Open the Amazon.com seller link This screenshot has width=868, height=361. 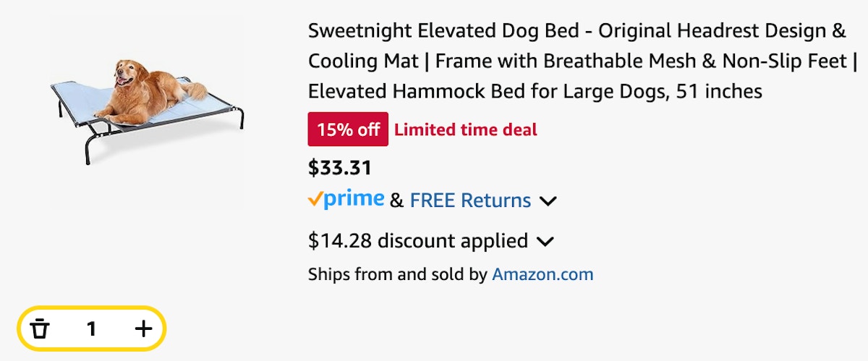(x=542, y=275)
